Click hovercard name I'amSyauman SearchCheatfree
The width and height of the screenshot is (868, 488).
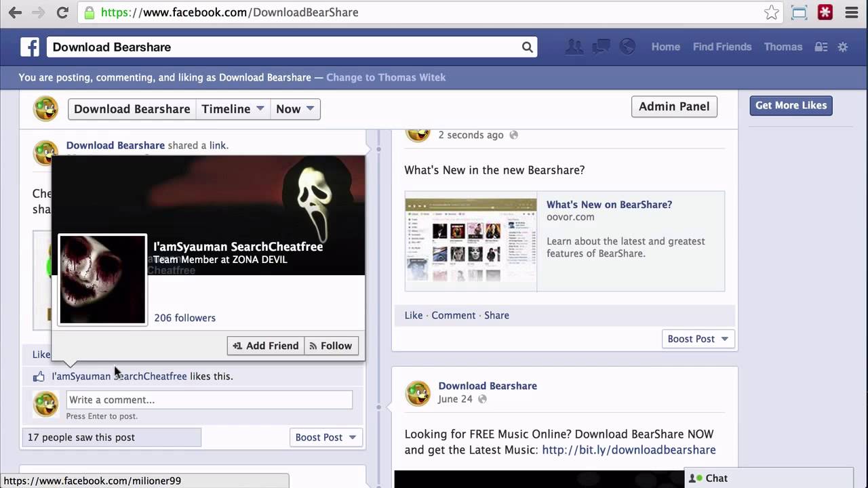[x=238, y=247]
